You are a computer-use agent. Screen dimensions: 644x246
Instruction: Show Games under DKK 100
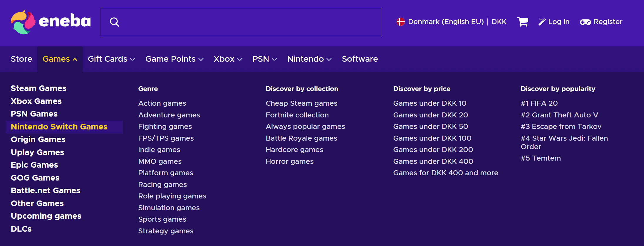click(432, 138)
